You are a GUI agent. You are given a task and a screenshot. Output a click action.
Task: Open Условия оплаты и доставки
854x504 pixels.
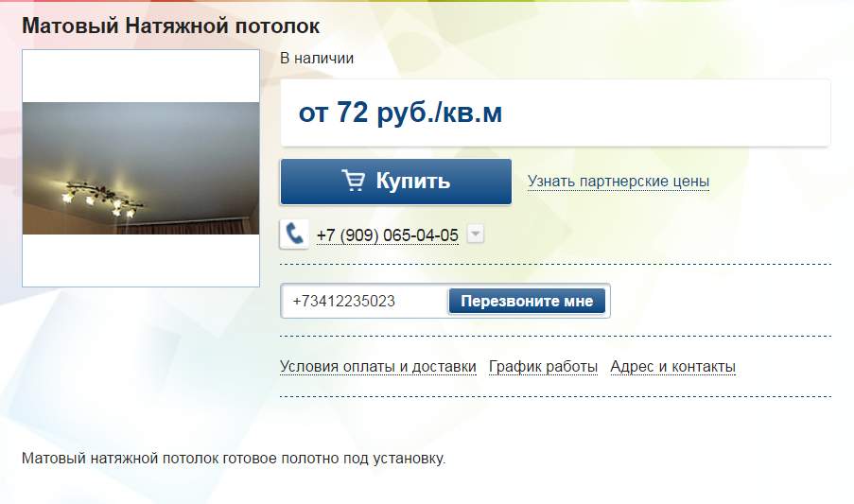pos(378,367)
